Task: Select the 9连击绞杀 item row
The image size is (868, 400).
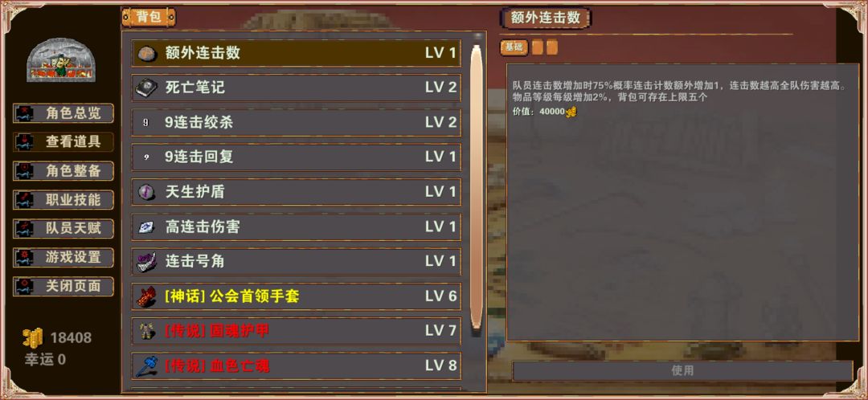Action: pos(296,122)
